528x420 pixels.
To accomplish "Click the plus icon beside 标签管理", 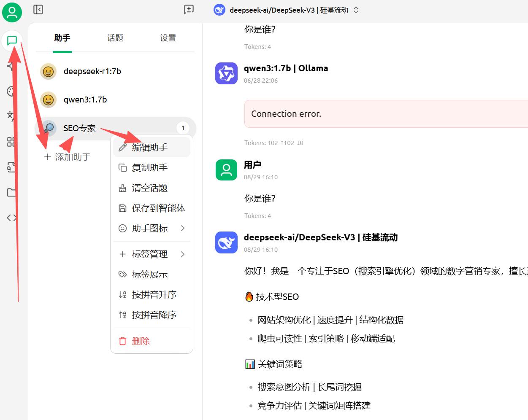I will 122,254.
